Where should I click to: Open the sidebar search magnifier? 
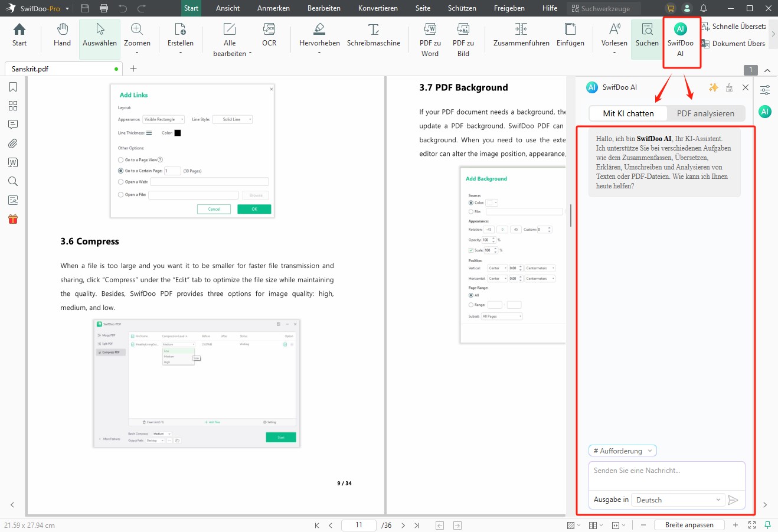[x=13, y=181]
